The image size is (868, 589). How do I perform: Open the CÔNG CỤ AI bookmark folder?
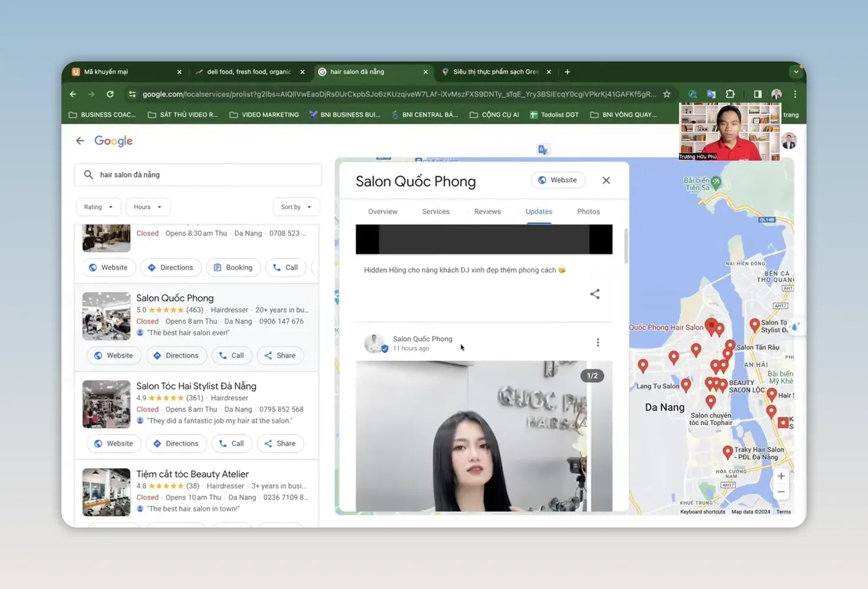494,115
